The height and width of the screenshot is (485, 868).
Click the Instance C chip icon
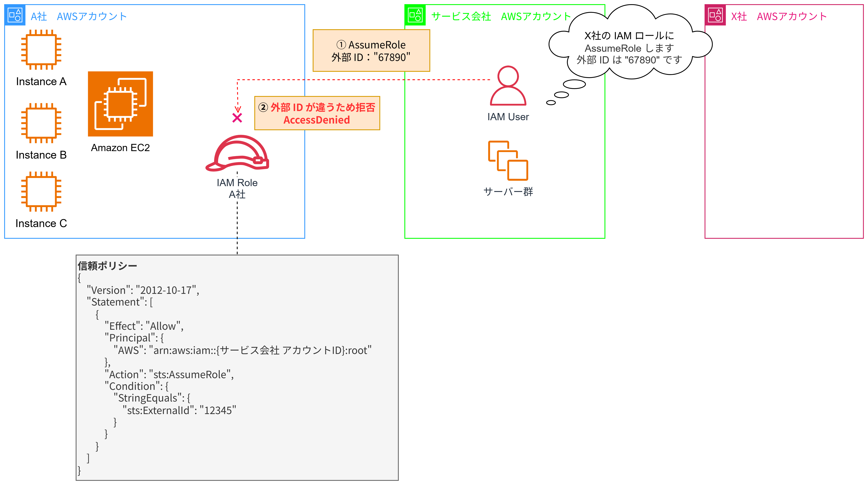click(x=41, y=191)
